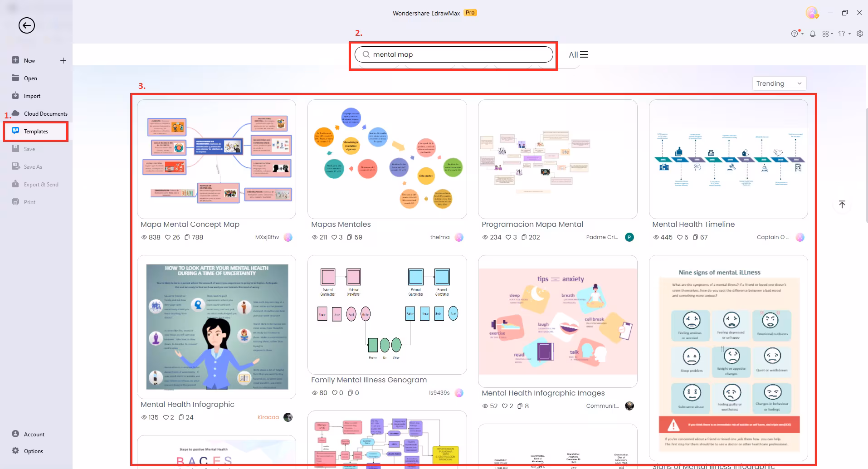Click the Pro badge in title bar

(470, 13)
